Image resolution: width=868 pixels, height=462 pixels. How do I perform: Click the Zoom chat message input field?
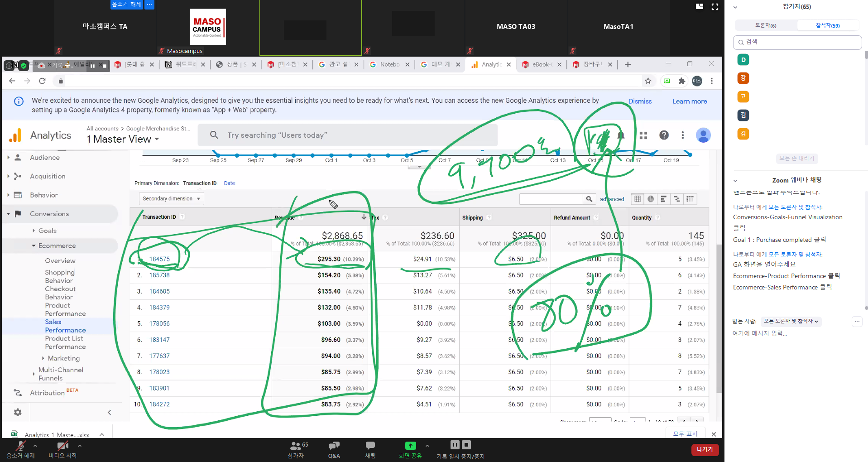click(x=788, y=333)
